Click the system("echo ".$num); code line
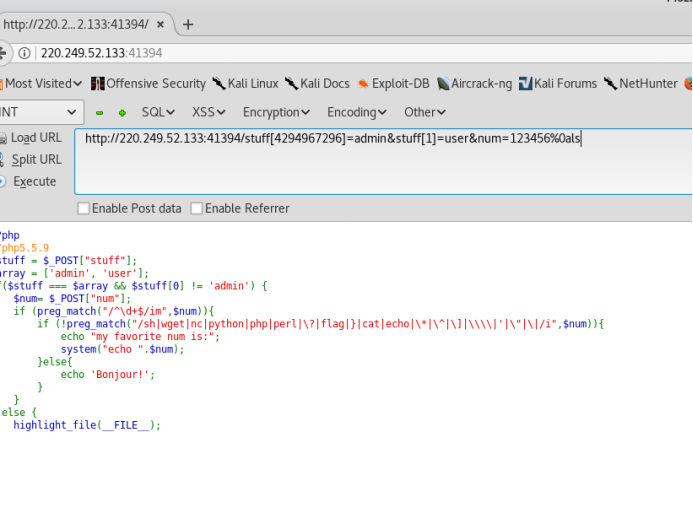693x525 pixels. click(122, 349)
